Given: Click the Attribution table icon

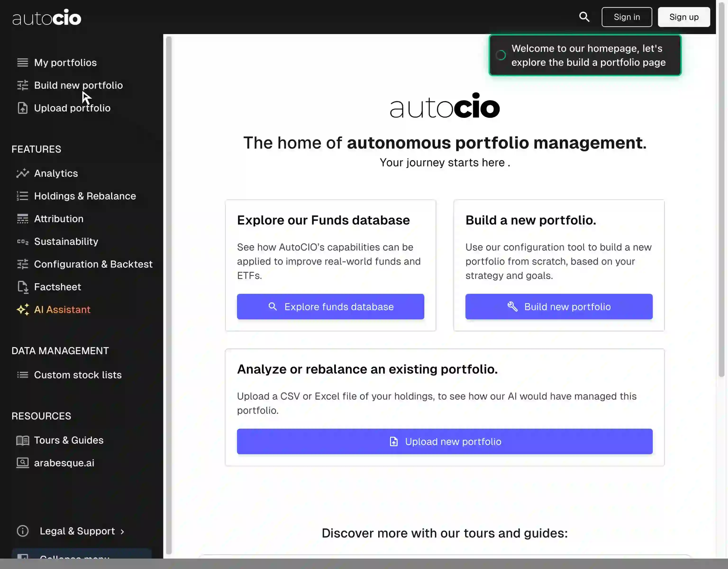Looking at the screenshot, I should (x=22, y=219).
